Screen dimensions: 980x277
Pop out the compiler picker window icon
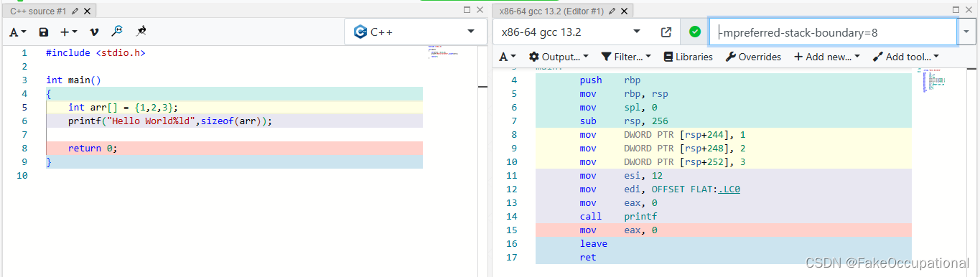(x=666, y=32)
